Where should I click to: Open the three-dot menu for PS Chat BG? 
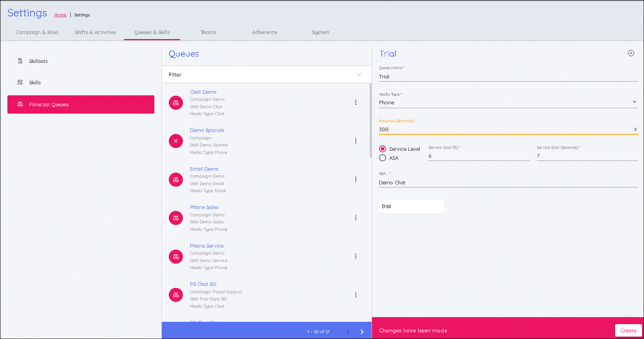pos(356,295)
